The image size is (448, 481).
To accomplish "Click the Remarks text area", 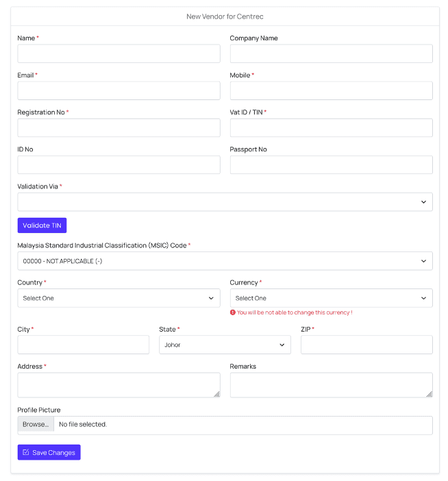I will [x=331, y=385].
